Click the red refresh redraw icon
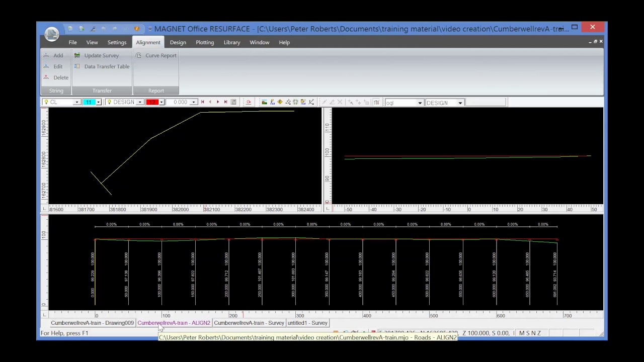The height and width of the screenshot is (362, 644). coord(248,102)
